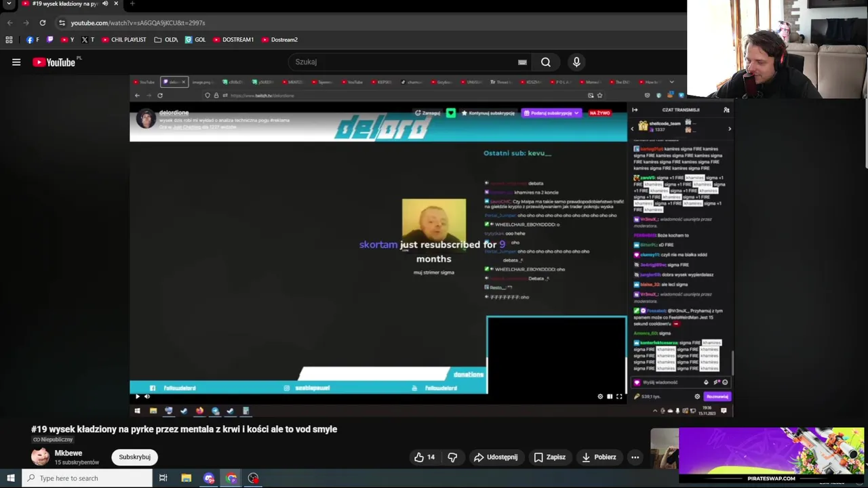The image size is (868, 488).
Task: Open the YouTube 'Y' bookmark
Action: (x=68, y=39)
